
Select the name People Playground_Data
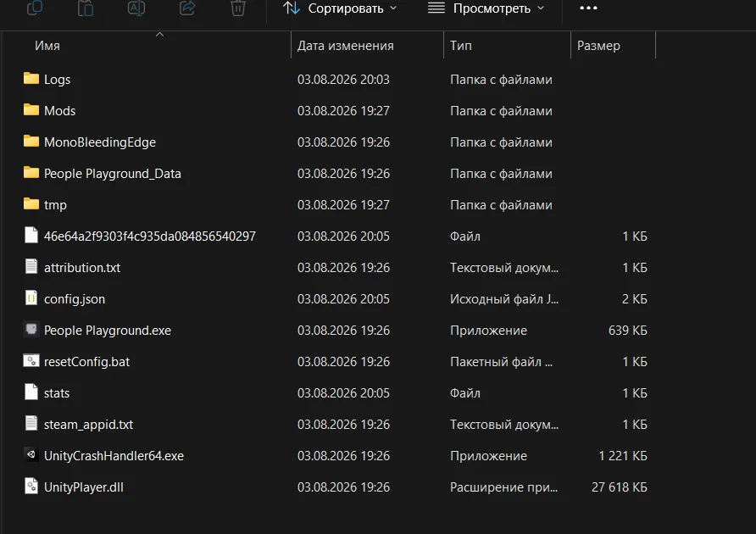click(113, 174)
